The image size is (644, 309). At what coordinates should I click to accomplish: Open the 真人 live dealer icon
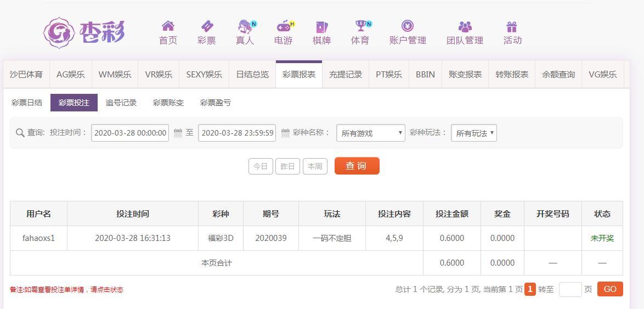click(x=246, y=26)
